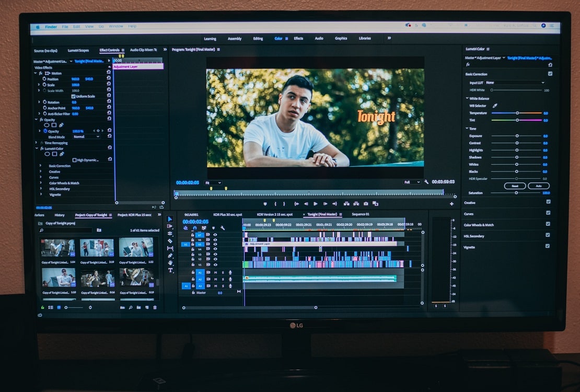The height and width of the screenshot is (392, 580).
Task: Open the timeline wrench settings
Action: pos(223,228)
